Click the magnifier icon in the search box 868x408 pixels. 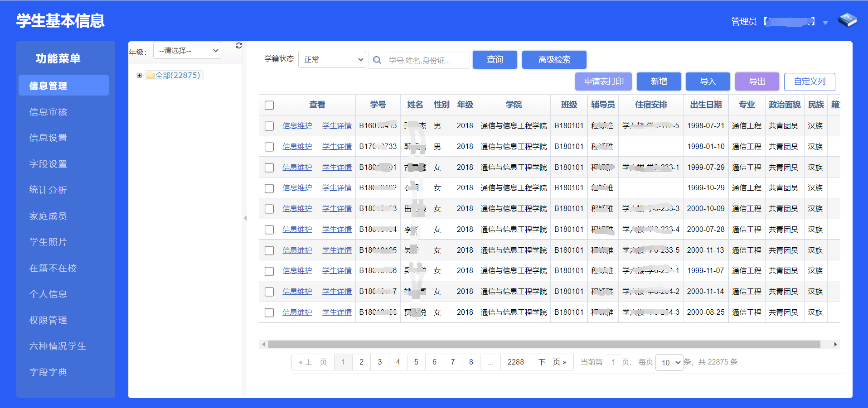377,60
